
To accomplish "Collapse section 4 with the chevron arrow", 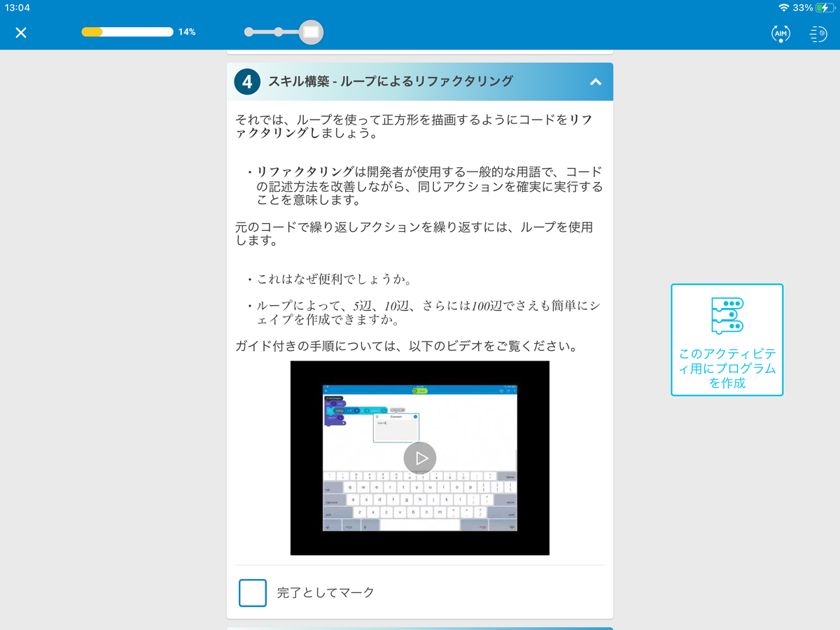I will tap(596, 82).
